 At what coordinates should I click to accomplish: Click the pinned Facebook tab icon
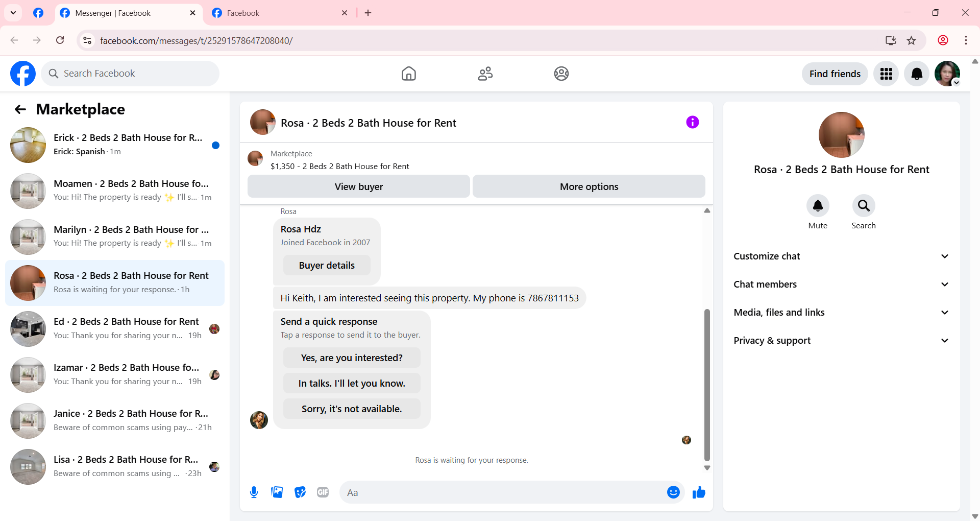pos(38,13)
